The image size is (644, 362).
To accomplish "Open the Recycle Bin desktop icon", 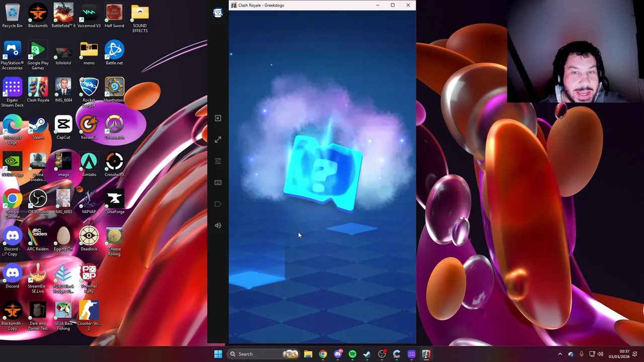I will tap(12, 17).
